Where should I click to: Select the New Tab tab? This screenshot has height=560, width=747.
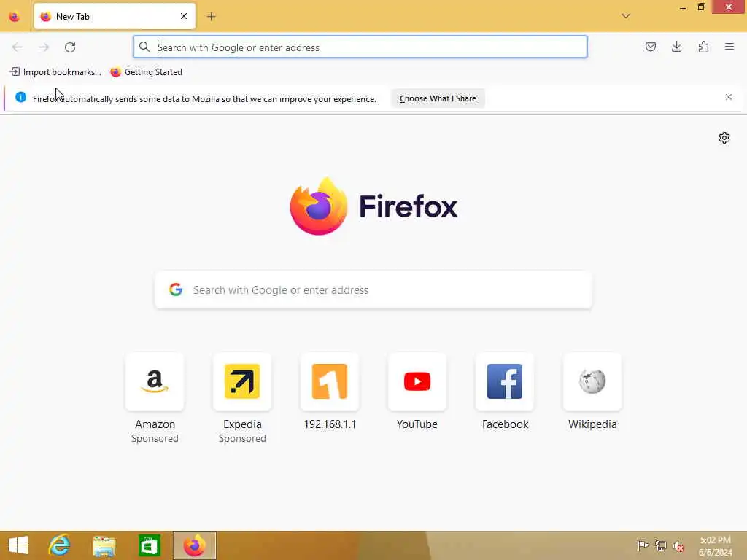tap(115, 16)
